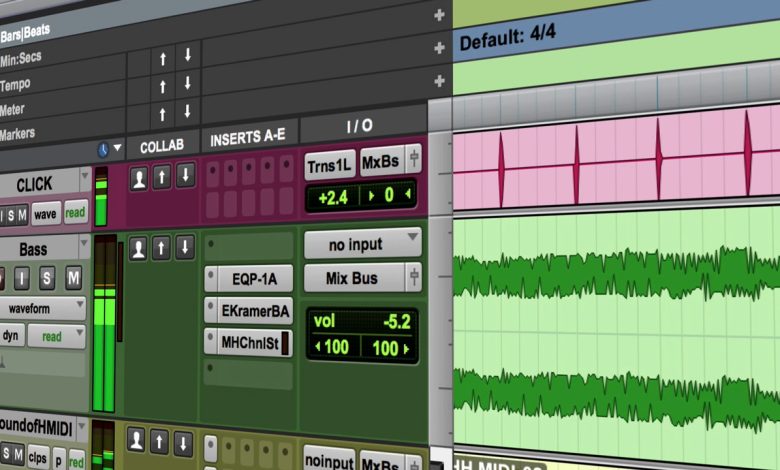The height and width of the screenshot is (470, 780).
Task: Open the MHChnlSt plug-in insert
Action: pyautogui.click(x=255, y=343)
